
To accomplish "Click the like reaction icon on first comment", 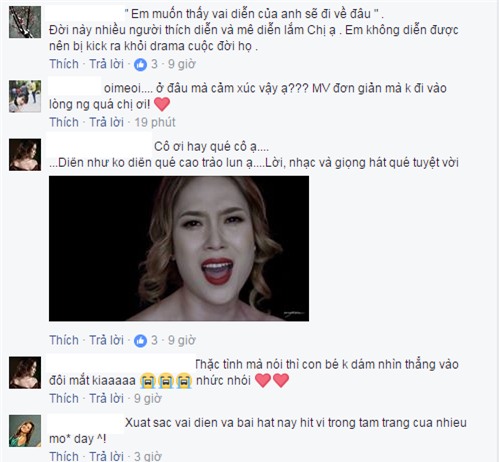I will (x=140, y=64).
